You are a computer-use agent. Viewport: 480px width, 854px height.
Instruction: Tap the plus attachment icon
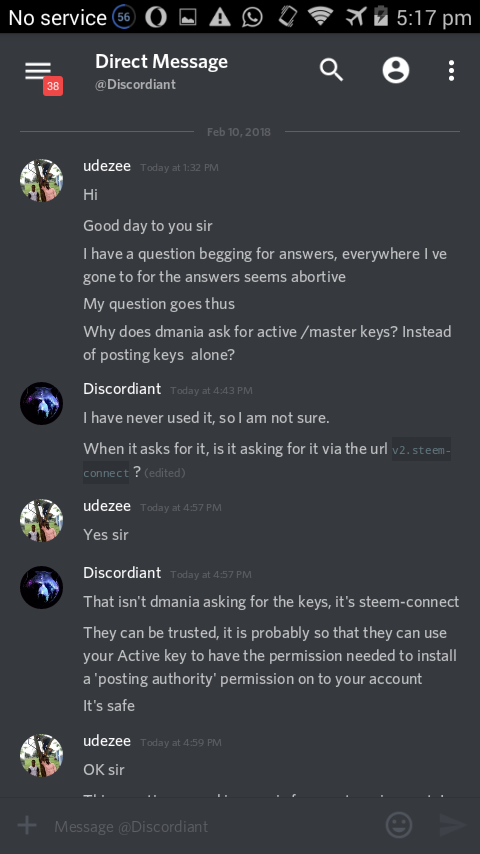27,825
